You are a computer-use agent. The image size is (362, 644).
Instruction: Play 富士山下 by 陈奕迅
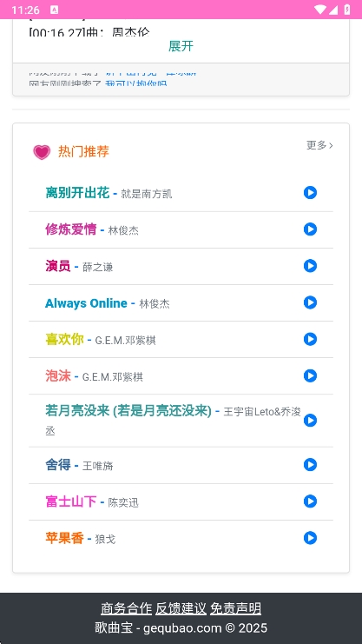click(x=310, y=501)
